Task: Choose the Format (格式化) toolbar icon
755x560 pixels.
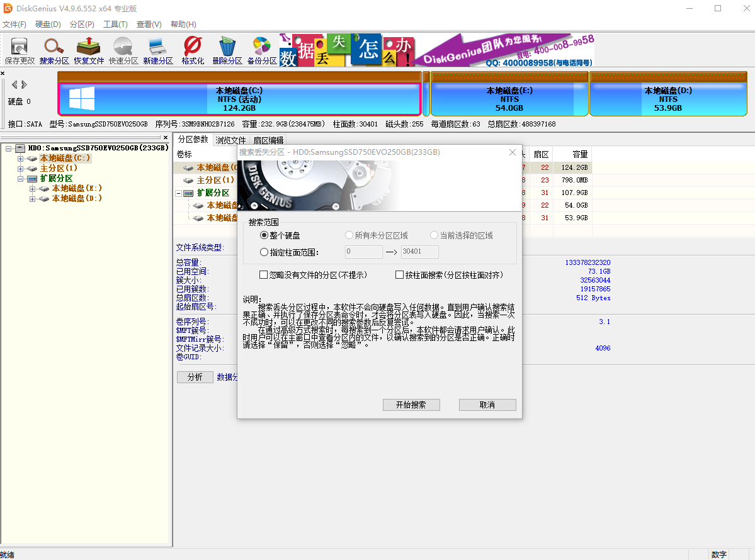Action: point(193,50)
